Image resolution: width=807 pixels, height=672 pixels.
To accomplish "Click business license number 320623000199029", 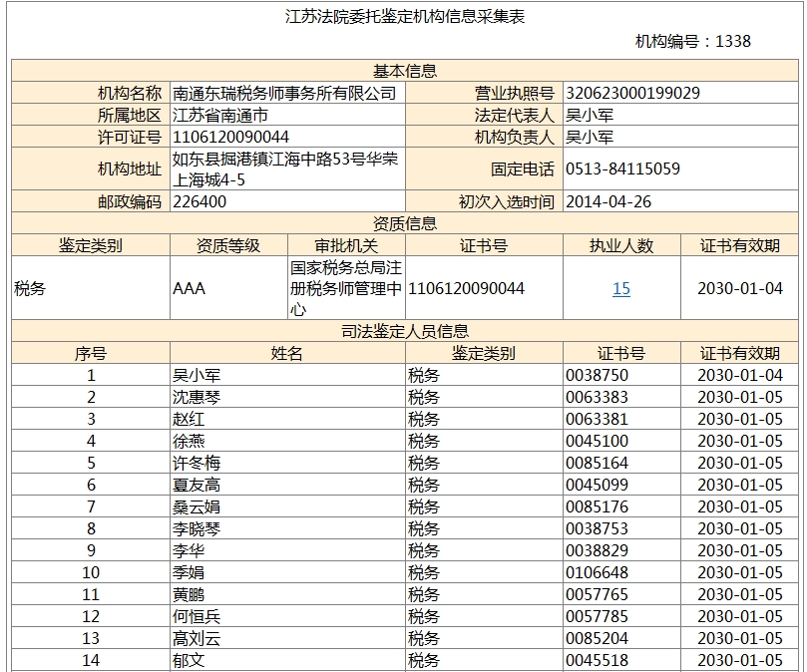I will pyautogui.click(x=632, y=93).
